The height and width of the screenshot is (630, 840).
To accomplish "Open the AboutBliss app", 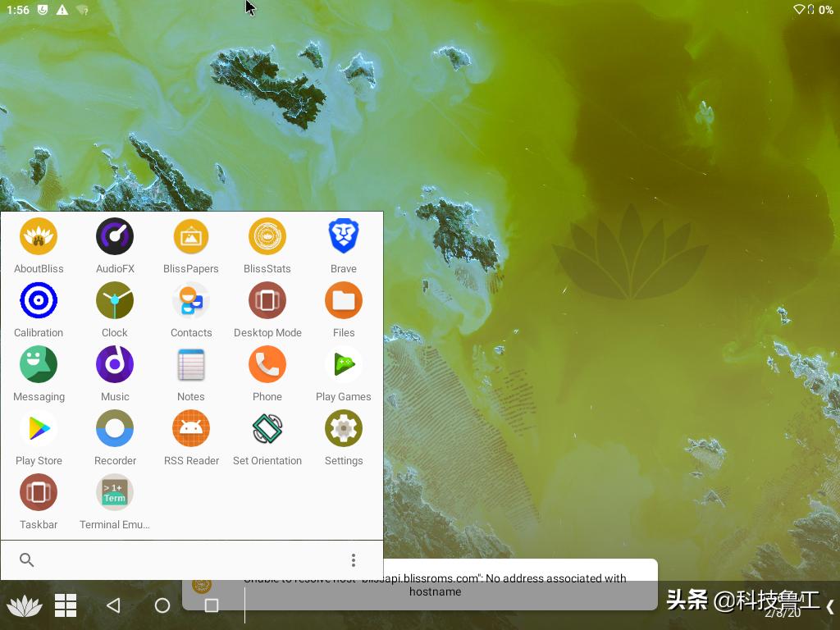I will pyautogui.click(x=39, y=235).
